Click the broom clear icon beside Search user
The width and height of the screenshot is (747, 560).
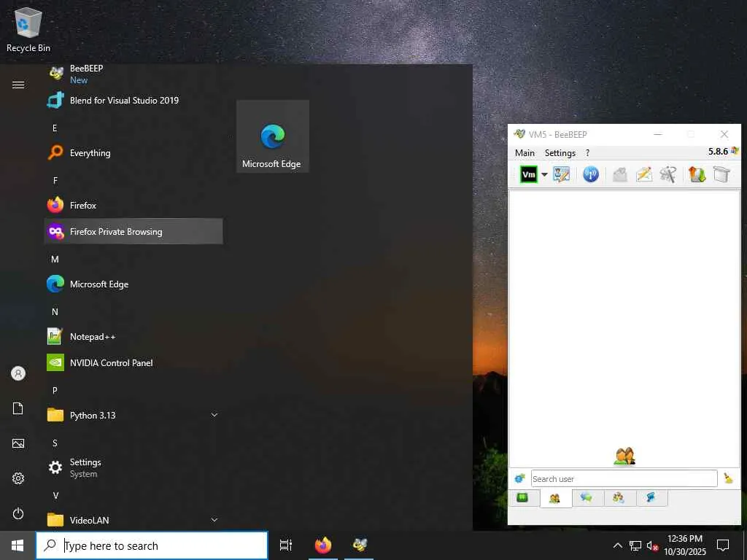(x=728, y=478)
